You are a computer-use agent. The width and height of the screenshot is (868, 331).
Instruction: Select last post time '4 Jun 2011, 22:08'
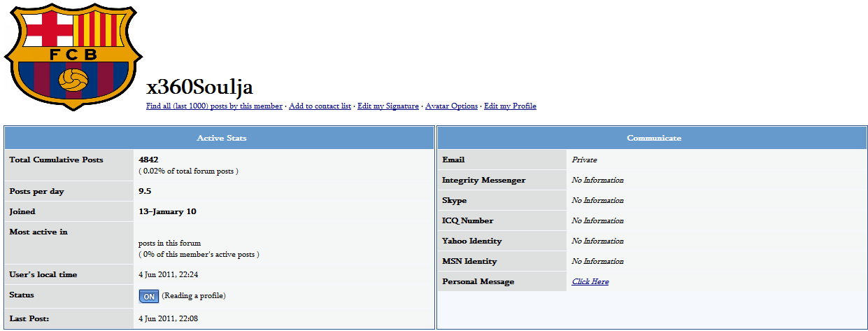pos(168,319)
